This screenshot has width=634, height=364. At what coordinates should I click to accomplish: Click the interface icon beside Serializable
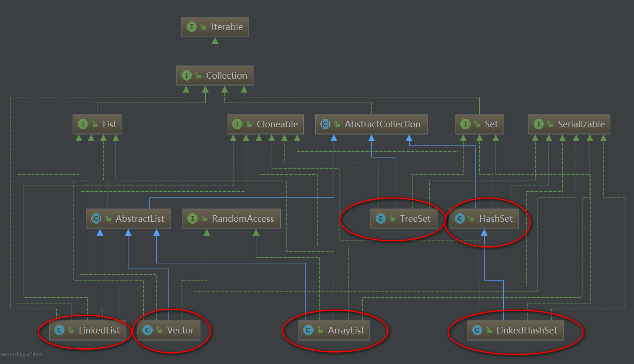pos(539,125)
